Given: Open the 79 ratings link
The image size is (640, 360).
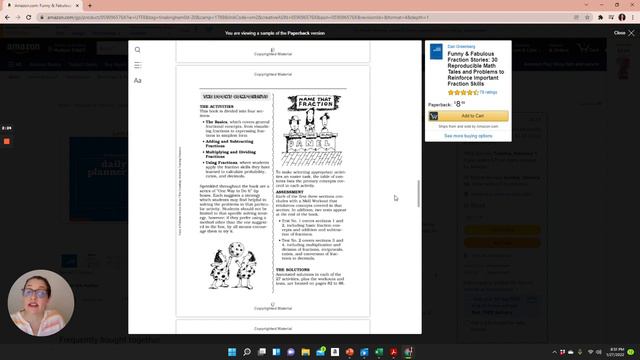Looking at the screenshot, I should (488, 92).
